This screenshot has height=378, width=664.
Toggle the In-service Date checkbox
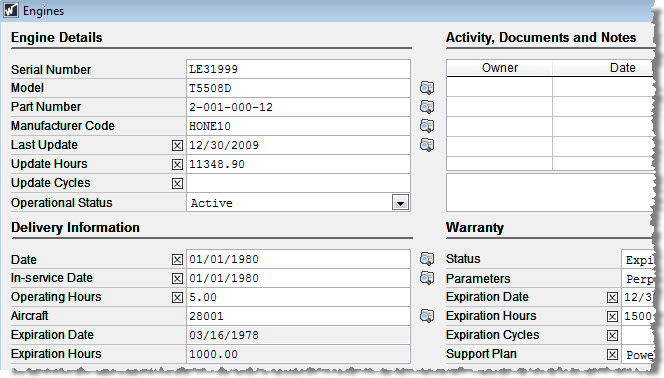(177, 279)
